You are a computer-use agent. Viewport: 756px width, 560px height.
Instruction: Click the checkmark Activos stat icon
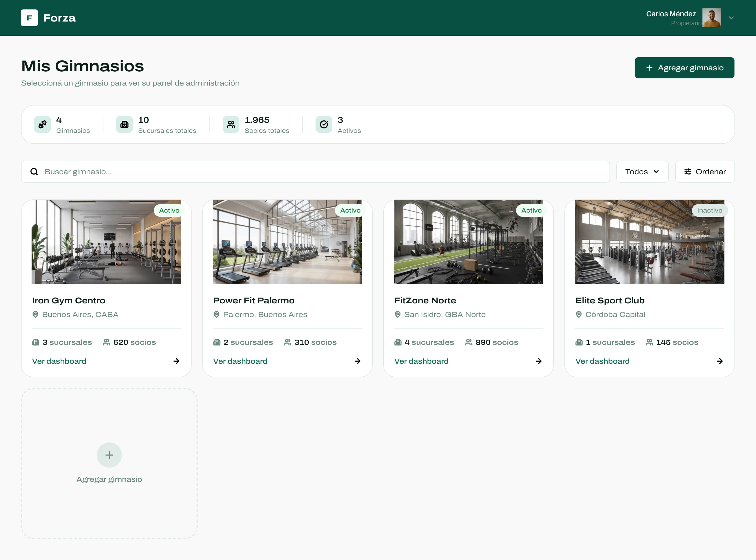click(324, 124)
